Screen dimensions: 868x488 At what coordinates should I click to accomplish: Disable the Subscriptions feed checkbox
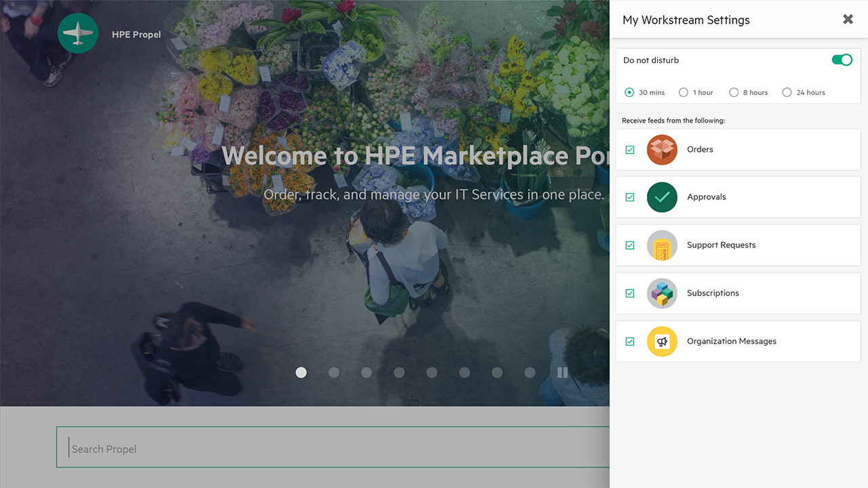pos(630,293)
